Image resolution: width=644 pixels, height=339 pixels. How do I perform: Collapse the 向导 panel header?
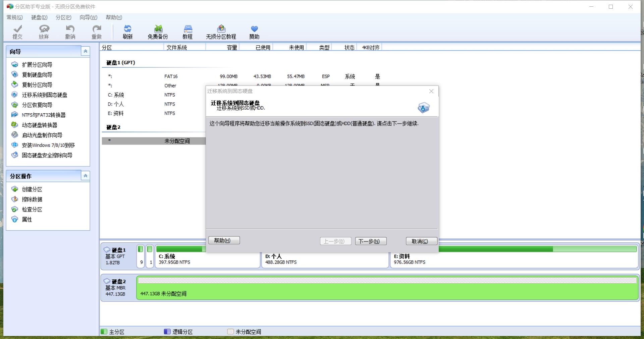click(x=86, y=51)
